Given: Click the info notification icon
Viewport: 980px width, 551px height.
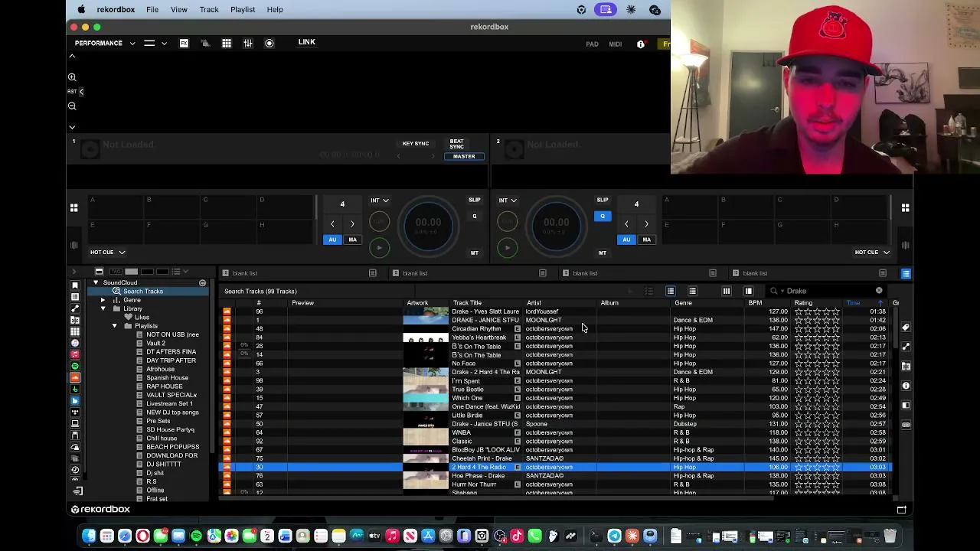Looking at the screenshot, I should (x=641, y=44).
